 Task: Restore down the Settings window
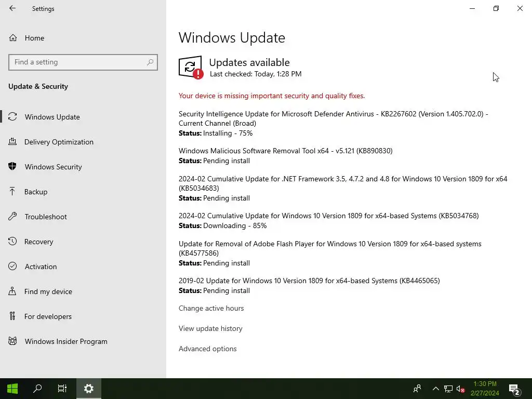pos(496,8)
